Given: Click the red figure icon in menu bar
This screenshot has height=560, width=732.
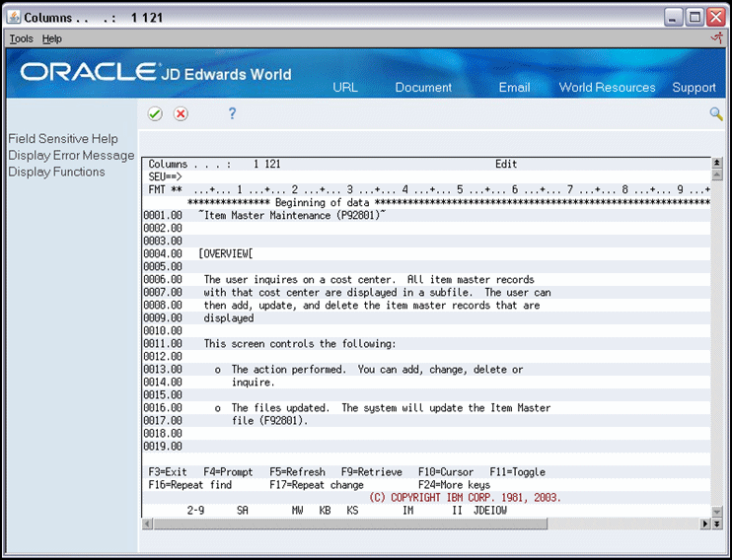Looking at the screenshot, I should pos(716,38).
